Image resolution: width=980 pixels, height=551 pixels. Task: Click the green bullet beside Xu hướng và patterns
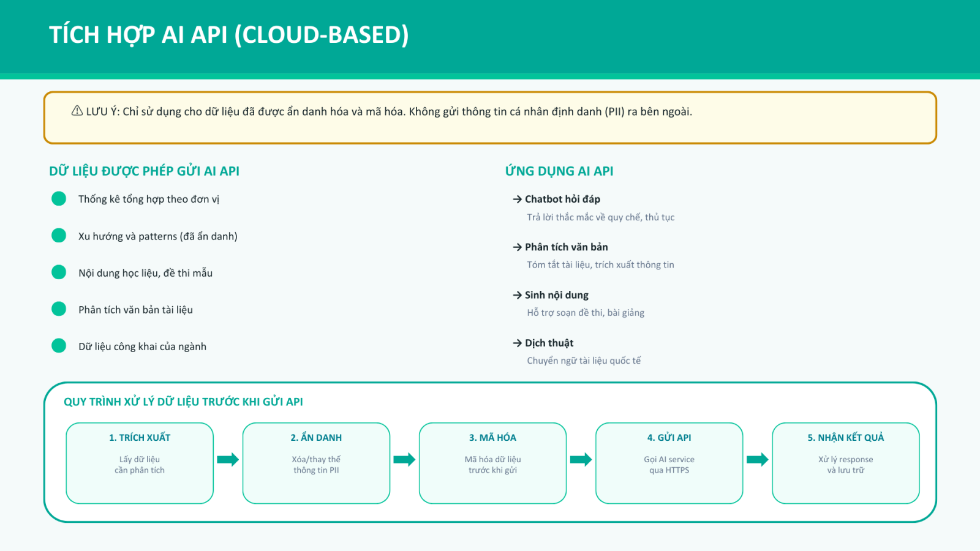point(59,236)
